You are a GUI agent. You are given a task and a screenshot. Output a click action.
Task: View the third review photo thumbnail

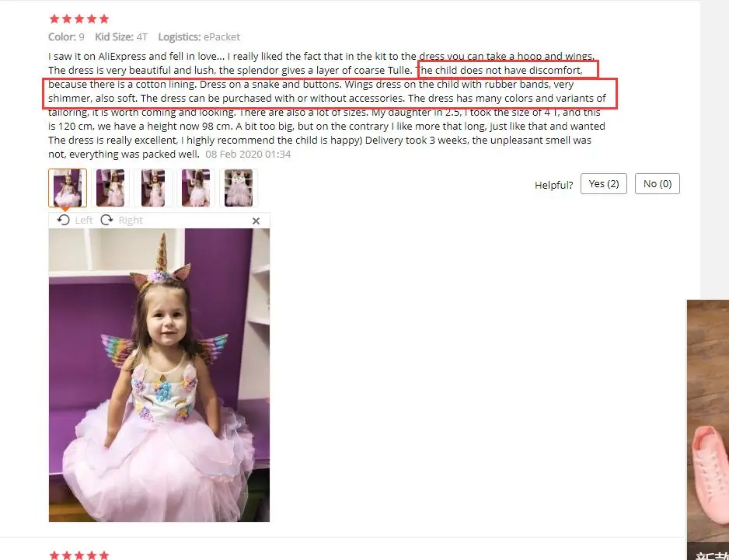(x=153, y=188)
